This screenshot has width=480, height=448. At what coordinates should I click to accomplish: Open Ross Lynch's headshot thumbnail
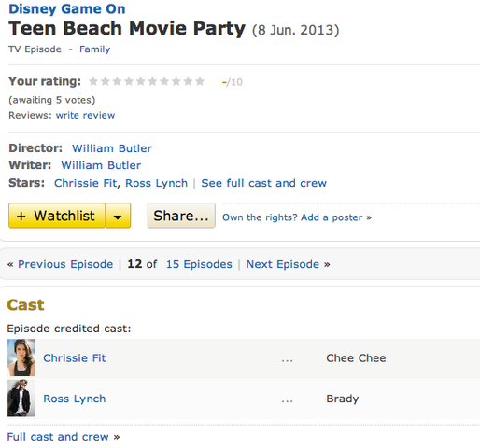[21, 399]
